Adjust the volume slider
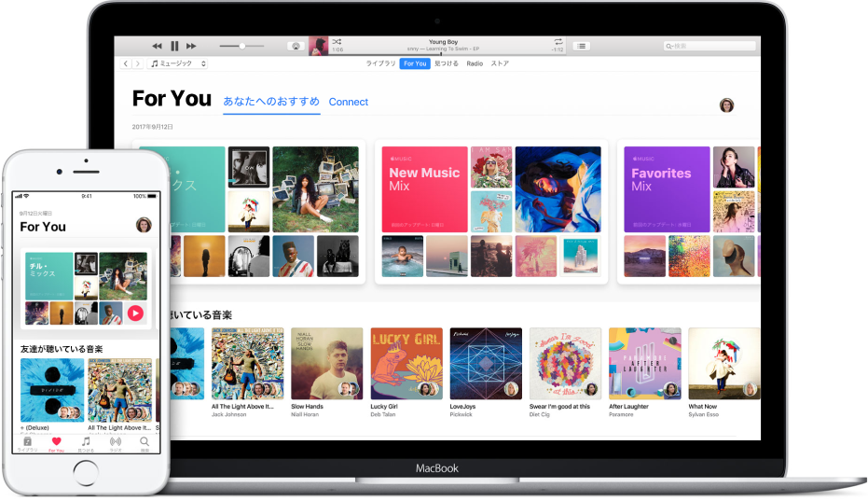868x501 pixels. 241,46
